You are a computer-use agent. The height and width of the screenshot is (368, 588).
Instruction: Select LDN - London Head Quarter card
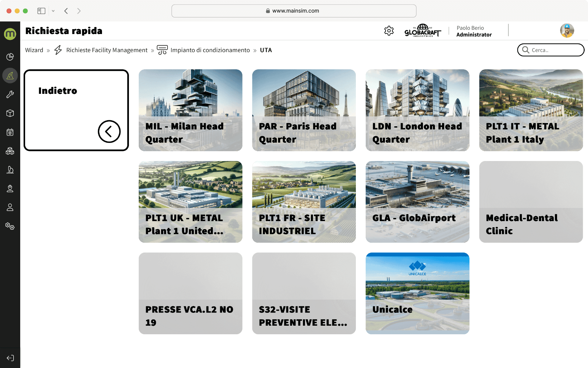[417, 110]
